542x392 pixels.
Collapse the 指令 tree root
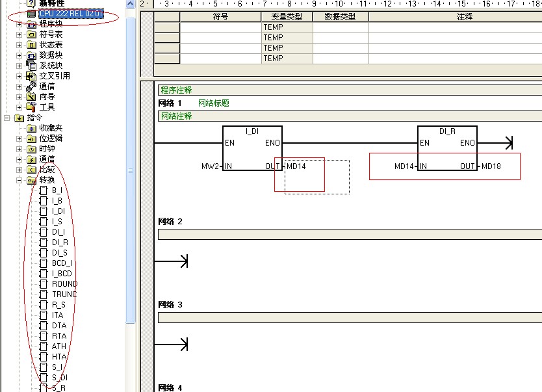(6, 118)
